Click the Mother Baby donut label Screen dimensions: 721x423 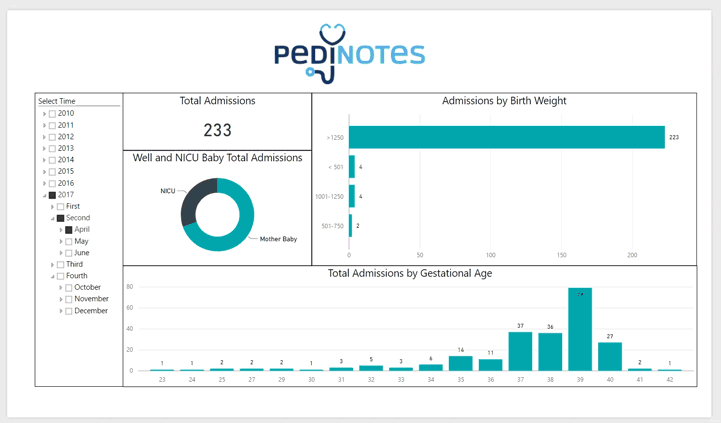pyautogui.click(x=278, y=239)
